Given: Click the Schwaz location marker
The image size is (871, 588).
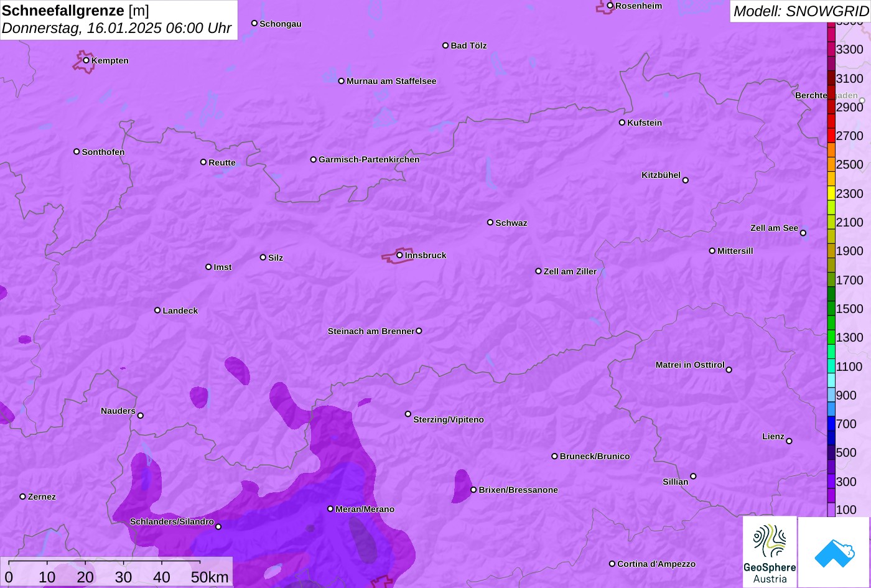Looking at the screenshot, I should (490, 222).
